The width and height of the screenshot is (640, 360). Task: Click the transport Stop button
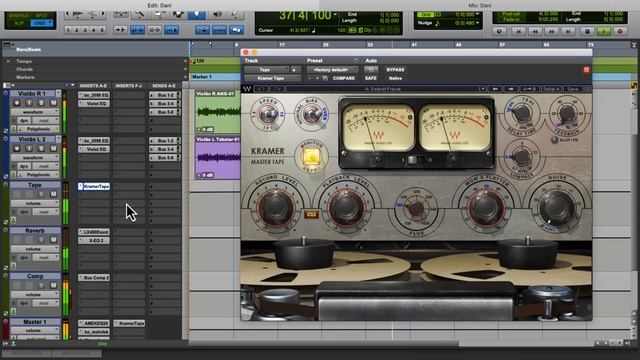[587, 31]
